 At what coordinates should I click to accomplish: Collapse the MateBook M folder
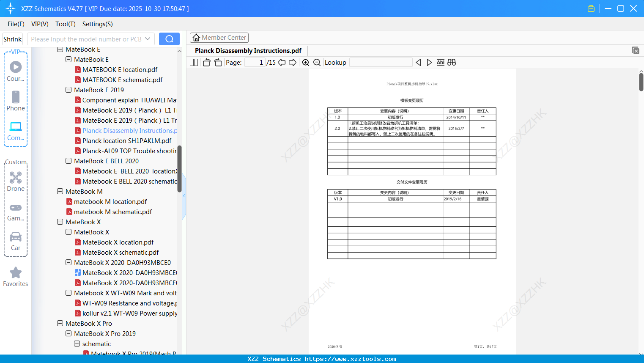60,192
